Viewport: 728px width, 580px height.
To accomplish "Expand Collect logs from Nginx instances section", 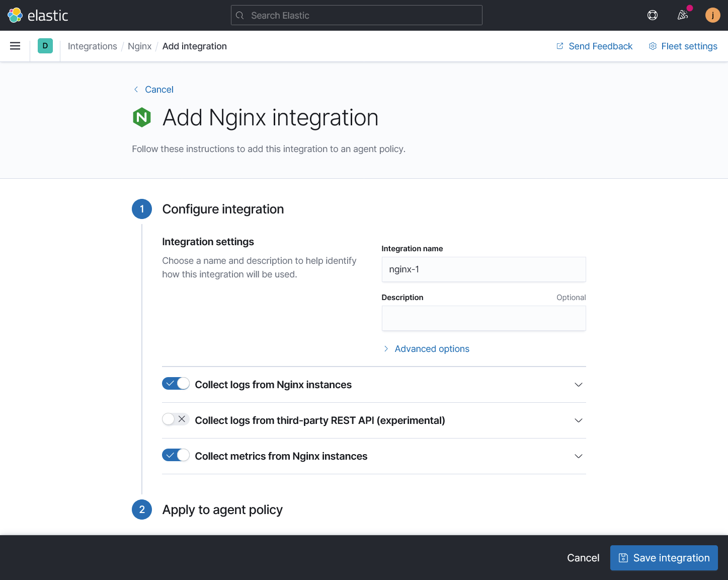I will click(x=579, y=385).
